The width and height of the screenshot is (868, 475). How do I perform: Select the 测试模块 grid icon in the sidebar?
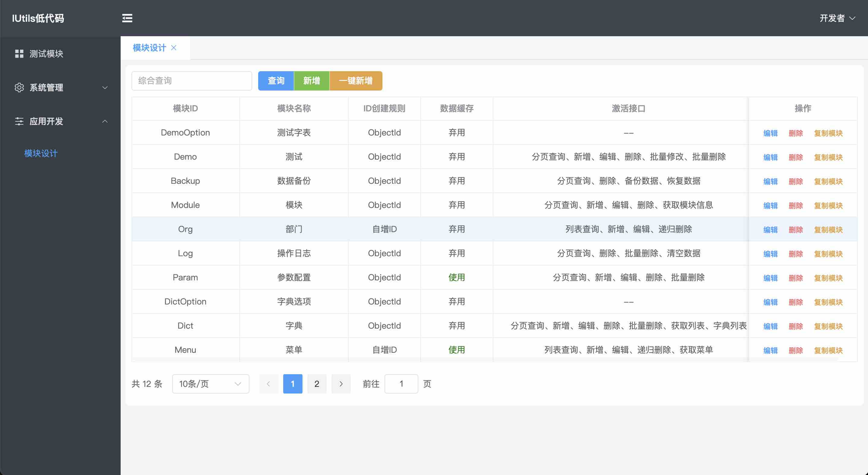tap(19, 53)
